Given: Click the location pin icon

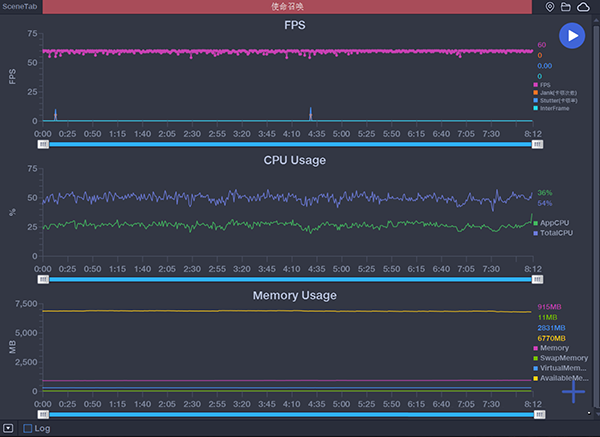Looking at the screenshot, I should 550,7.
